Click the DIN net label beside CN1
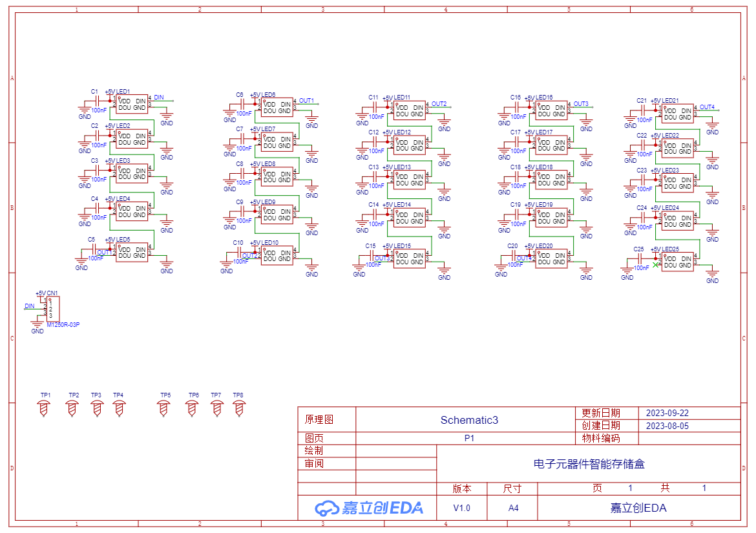756x533 pixels. pos(30,306)
